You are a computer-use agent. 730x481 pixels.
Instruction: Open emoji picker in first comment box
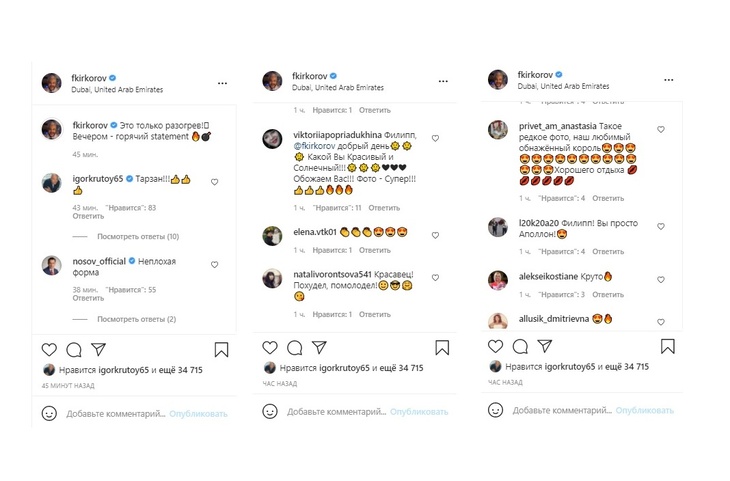coord(49,413)
